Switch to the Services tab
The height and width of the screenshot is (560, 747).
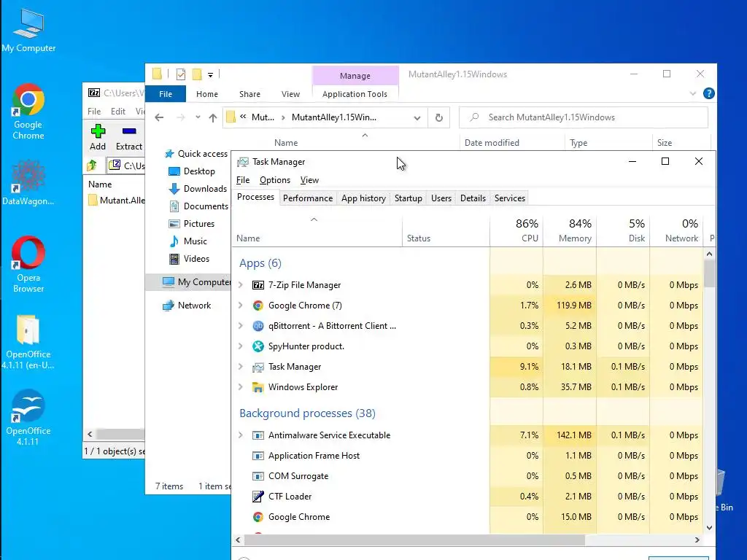[x=510, y=198]
